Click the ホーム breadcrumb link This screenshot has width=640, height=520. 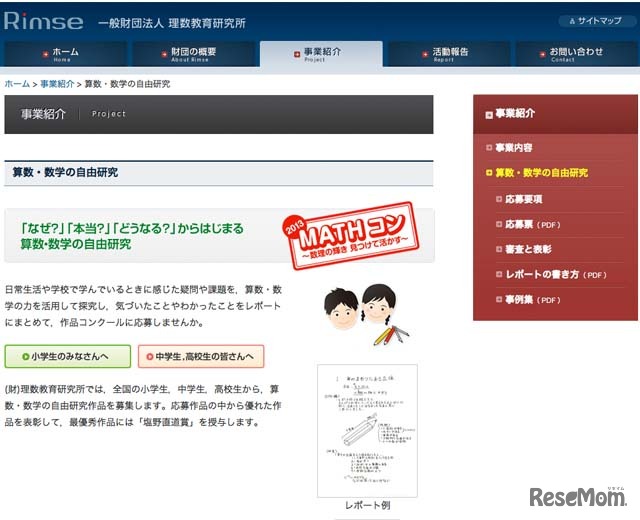[17, 84]
